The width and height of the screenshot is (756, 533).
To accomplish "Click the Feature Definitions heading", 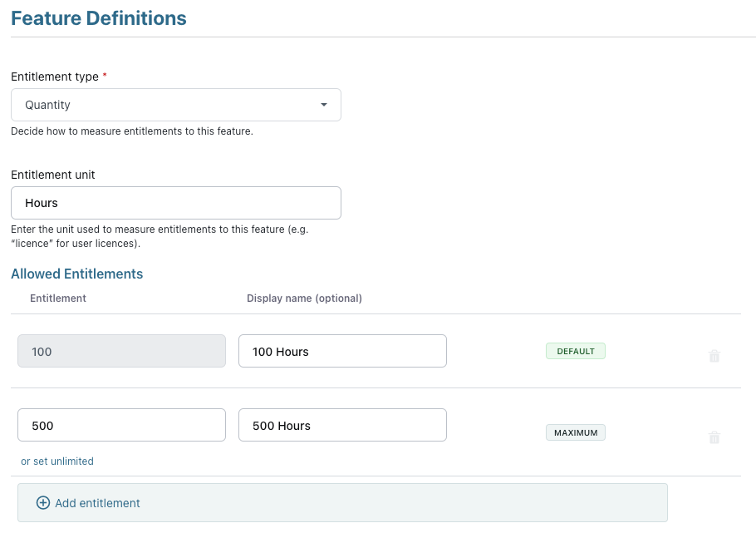I will pos(99,18).
